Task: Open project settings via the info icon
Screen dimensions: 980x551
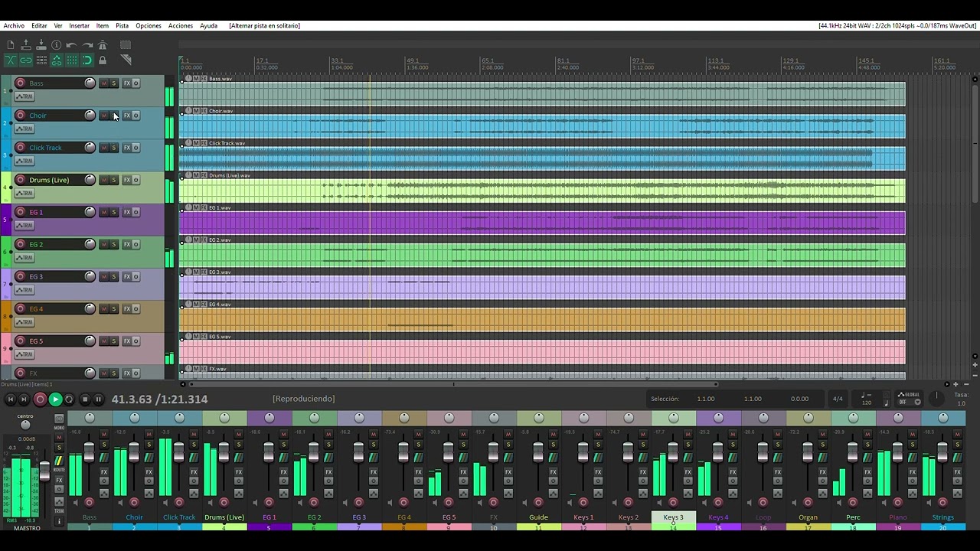Action: point(57,45)
